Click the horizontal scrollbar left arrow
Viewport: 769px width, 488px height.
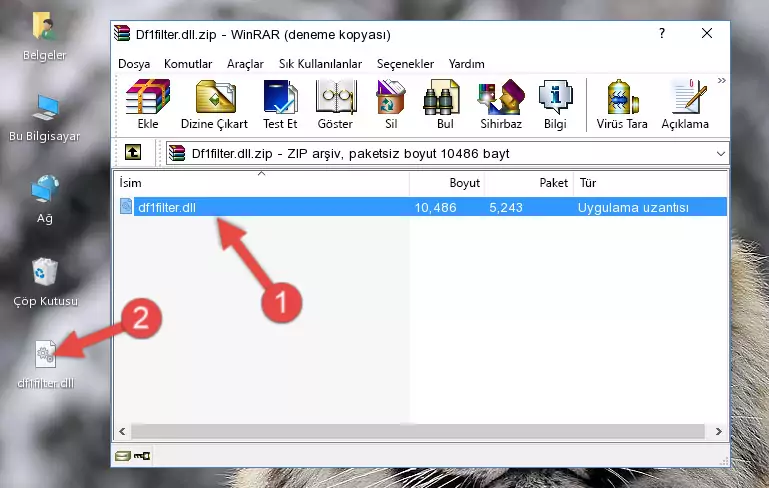pos(123,431)
